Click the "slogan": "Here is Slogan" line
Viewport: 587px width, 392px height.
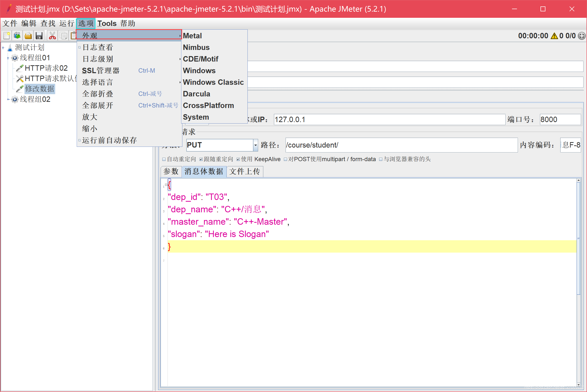(x=218, y=234)
